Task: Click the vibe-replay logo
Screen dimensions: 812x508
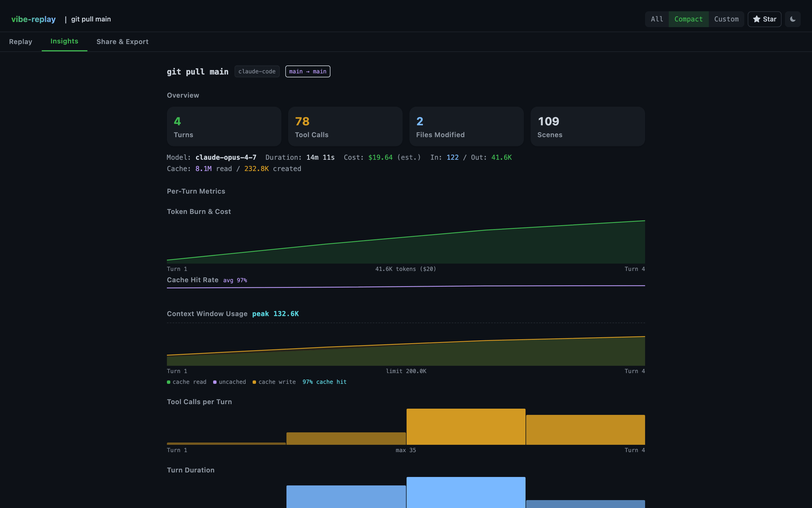Action: [x=34, y=19]
